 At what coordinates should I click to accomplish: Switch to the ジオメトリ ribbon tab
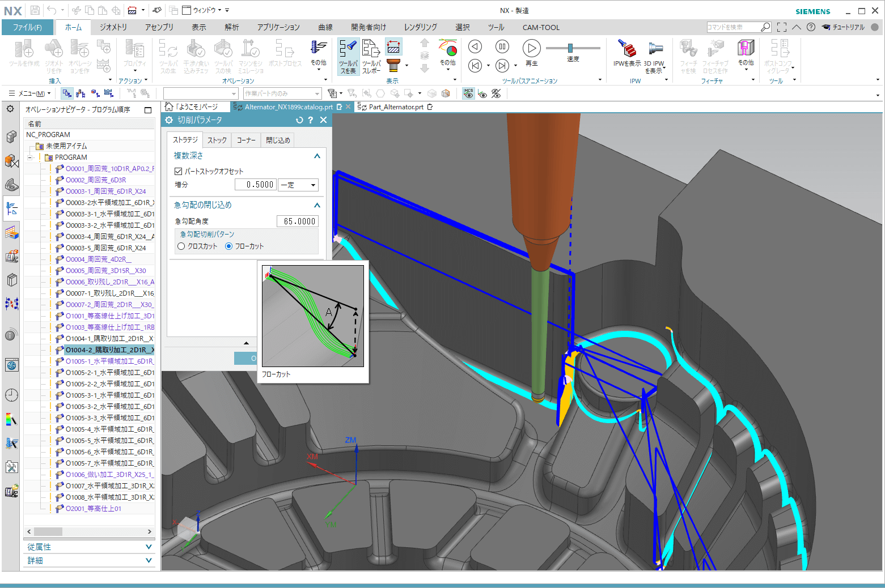[x=113, y=27]
